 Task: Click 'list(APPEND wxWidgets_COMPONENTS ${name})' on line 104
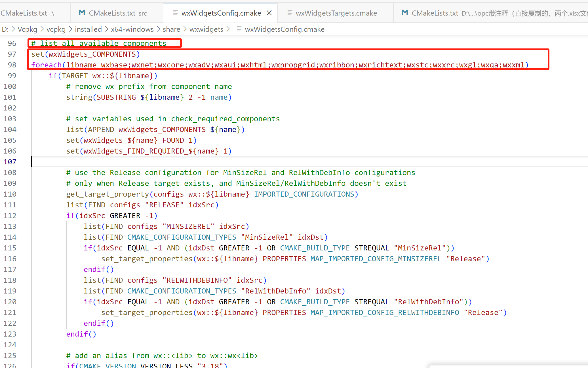tap(155, 129)
